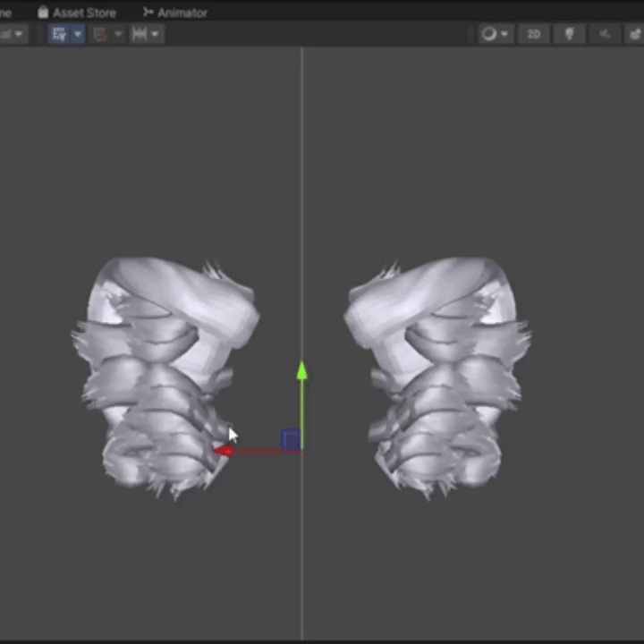The width and height of the screenshot is (644, 644).
Task: Toggle 2D view mode
Action: click(533, 34)
